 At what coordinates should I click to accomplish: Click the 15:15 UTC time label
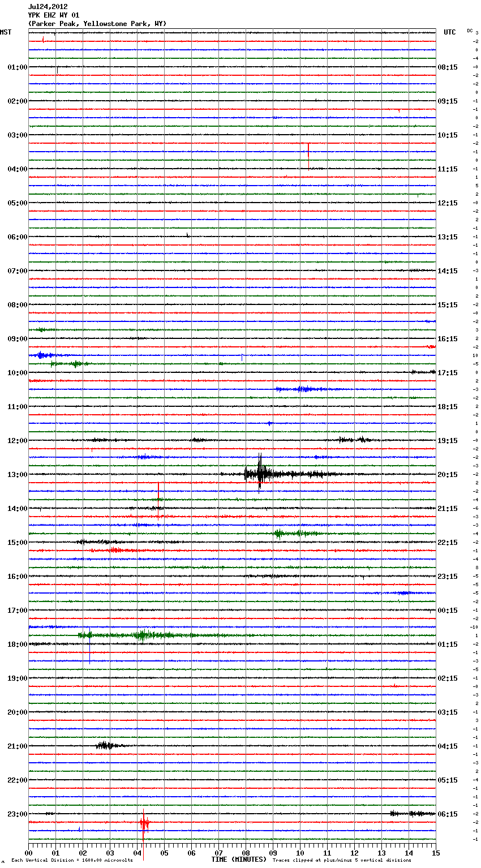coord(448,305)
